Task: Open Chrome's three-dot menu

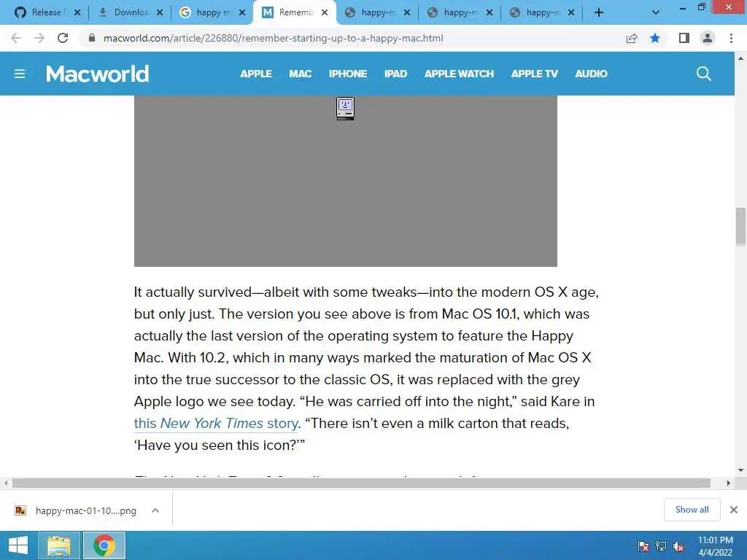Action: click(731, 38)
